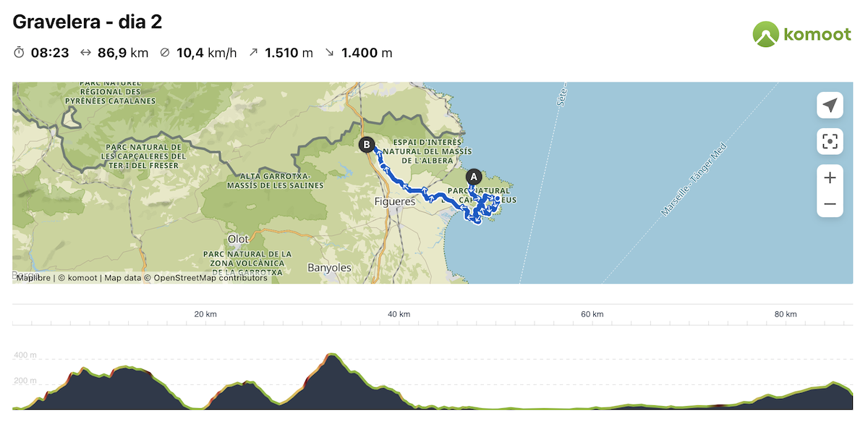Click the Gravelera - dia 2 title
This screenshot has width=868, height=422.
tap(88, 22)
